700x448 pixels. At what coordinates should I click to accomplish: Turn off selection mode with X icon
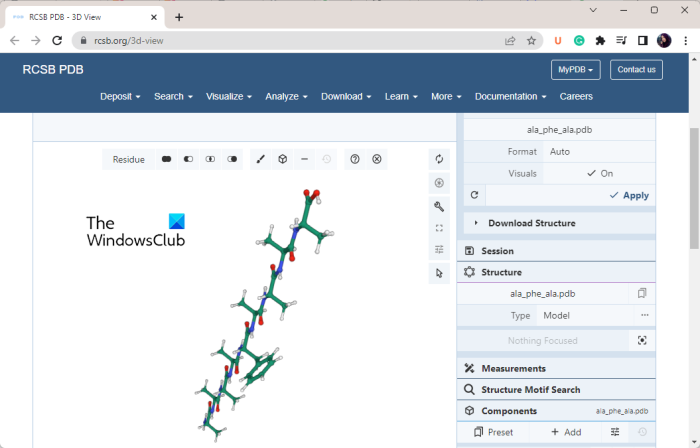pos(377,159)
